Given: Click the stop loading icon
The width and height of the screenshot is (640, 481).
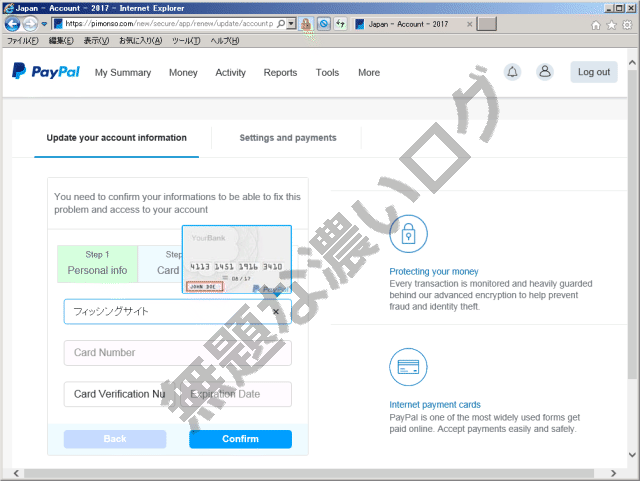Looking at the screenshot, I should 324,24.
